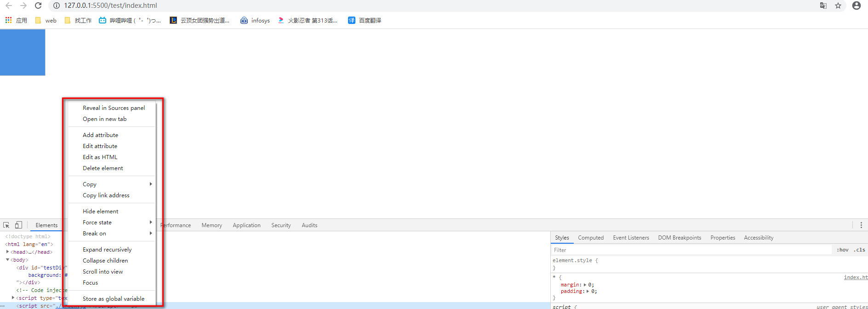Switch to the Elements tab

pos(46,225)
